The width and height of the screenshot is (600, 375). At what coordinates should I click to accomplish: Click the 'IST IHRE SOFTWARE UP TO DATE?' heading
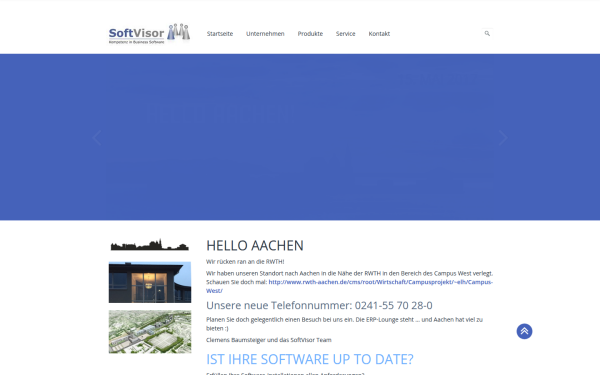310,359
